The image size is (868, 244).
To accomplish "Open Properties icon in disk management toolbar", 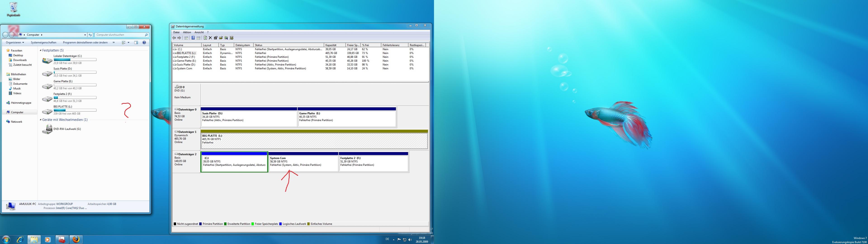I will (x=216, y=38).
